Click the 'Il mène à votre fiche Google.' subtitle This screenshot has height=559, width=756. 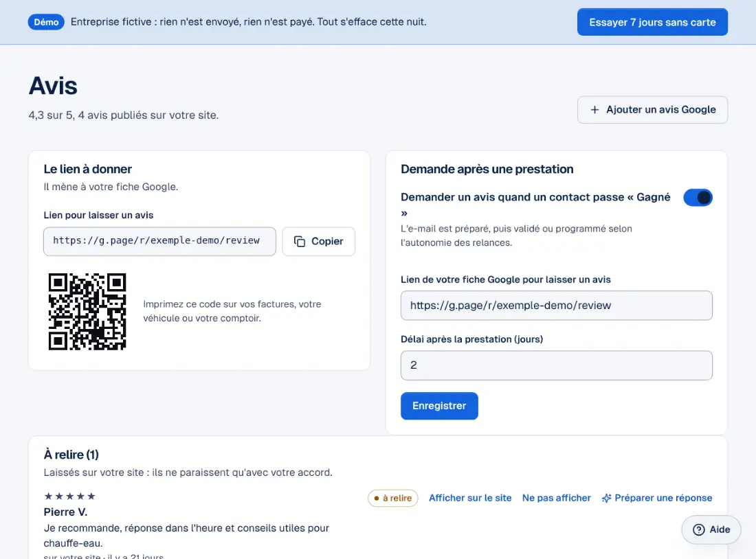[x=111, y=187]
